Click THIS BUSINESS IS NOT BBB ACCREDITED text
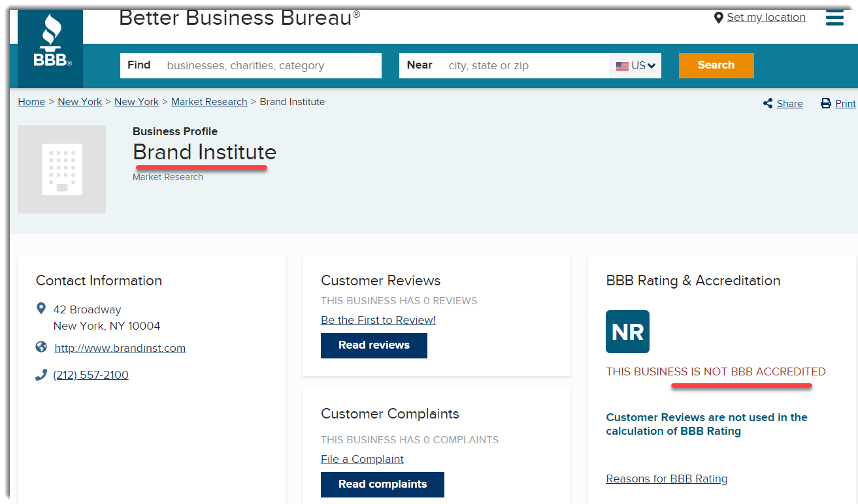 click(716, 371)
